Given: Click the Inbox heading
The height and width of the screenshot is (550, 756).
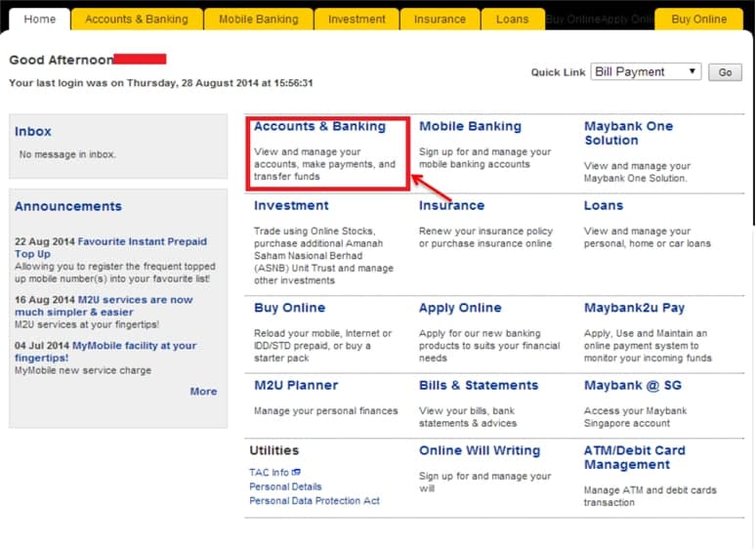Looking at the screenshot, I should pos(33,132).
